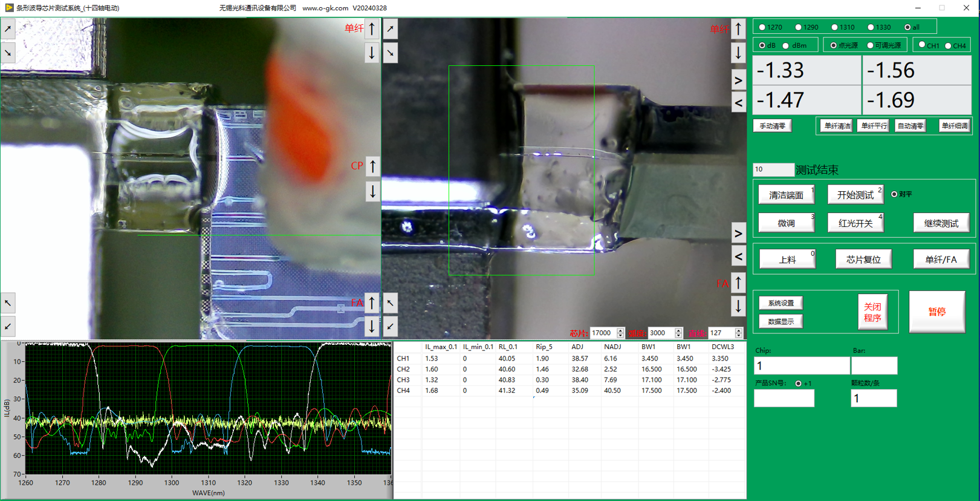Screen dimensions: 980x501
Task: Click the upper > arrow in right camera view
Action: (738, 80)
